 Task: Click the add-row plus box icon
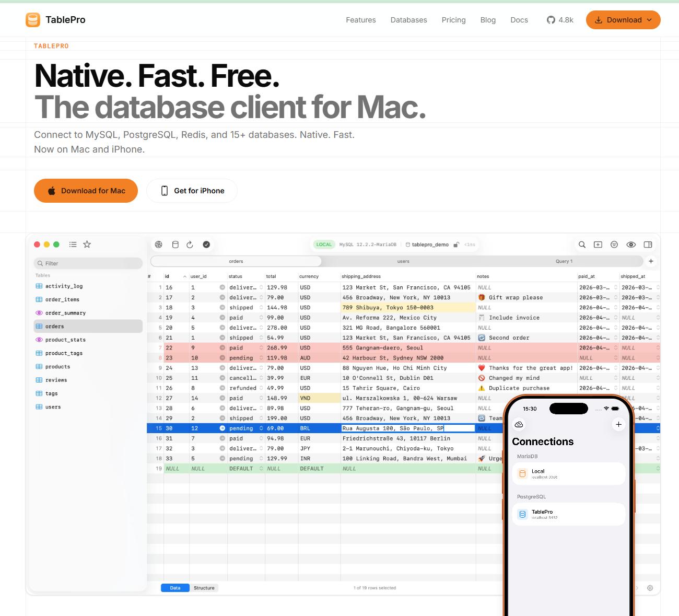pyautogui.click(x=598, y=245)
